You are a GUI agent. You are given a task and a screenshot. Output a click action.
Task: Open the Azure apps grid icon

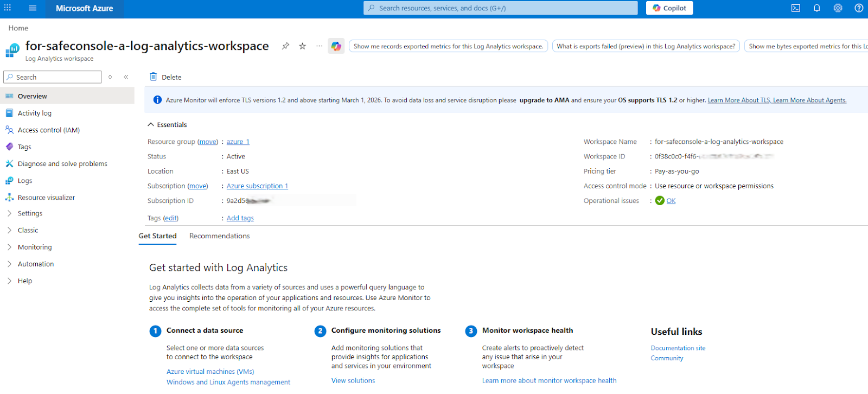tap(8, 8)
